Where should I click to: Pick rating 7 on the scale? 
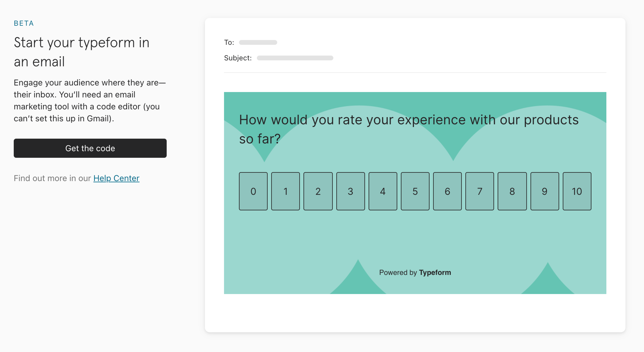480,191
